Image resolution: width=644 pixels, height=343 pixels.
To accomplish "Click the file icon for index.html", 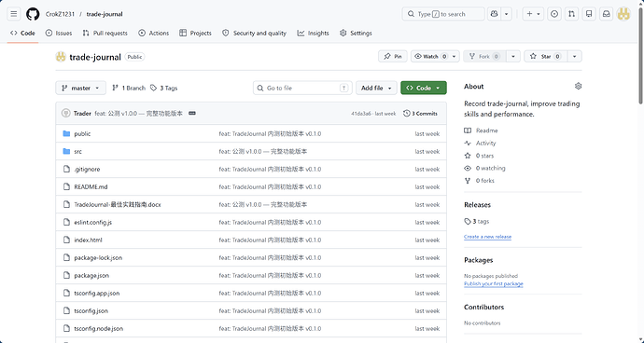I will (66, 240).
